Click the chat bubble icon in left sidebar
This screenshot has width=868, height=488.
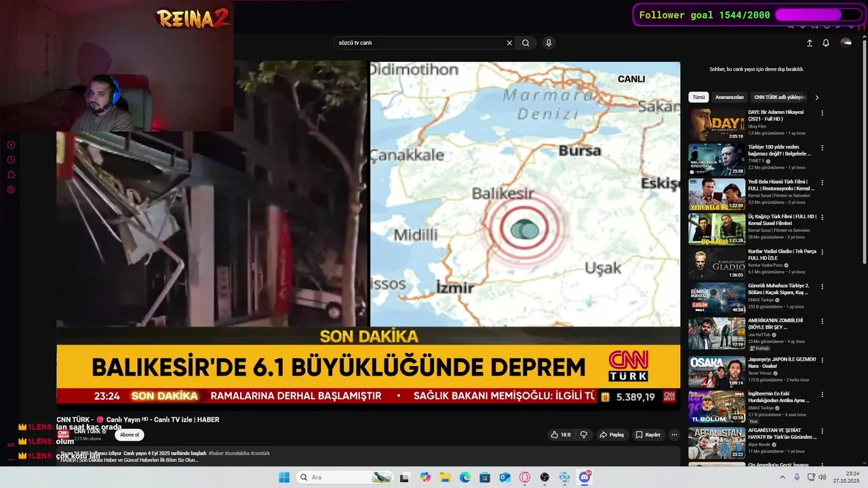pyautogui.click(x=11, y=175)
